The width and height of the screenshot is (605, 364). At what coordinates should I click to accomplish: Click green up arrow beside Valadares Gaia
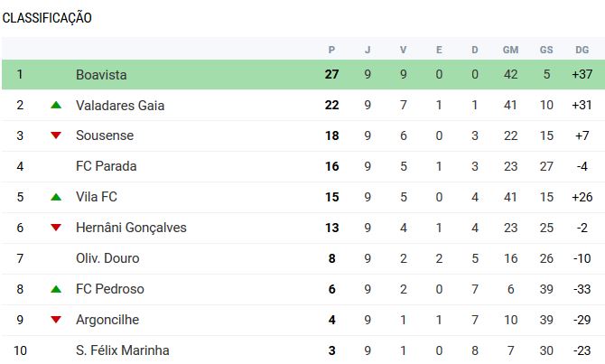56,106
